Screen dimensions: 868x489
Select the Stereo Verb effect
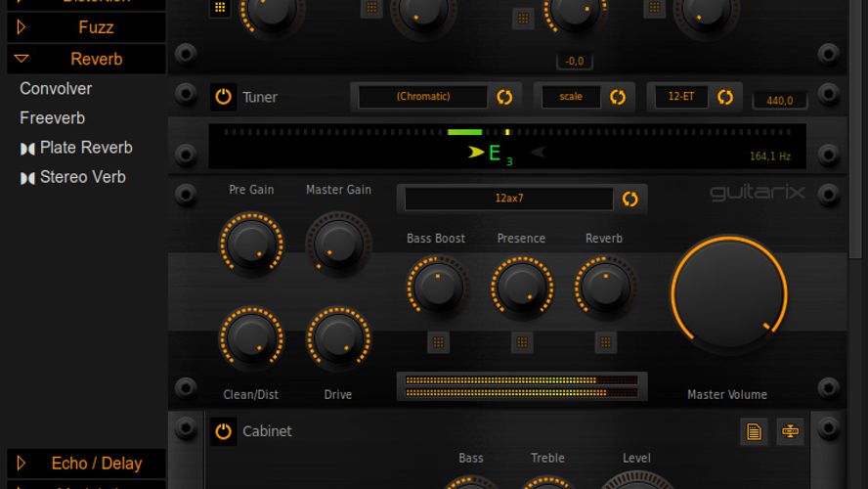coord(73,177)
